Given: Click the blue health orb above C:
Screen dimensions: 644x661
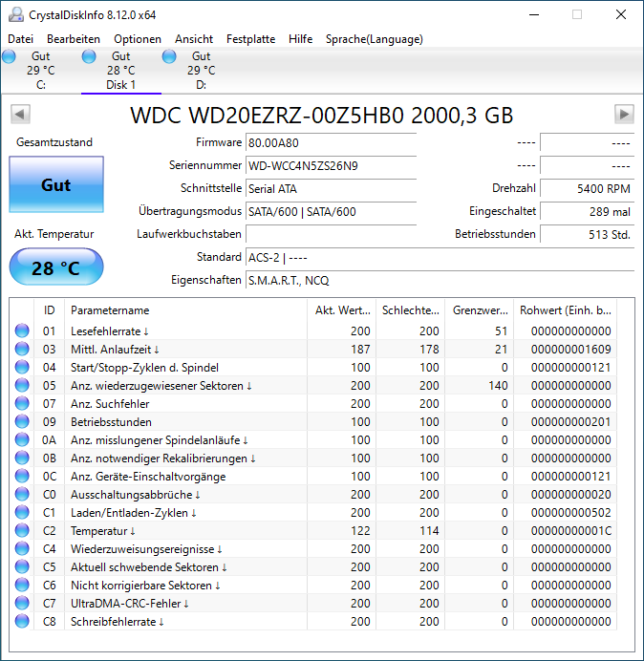Looking at the screenshot, I should pos(9,56).
